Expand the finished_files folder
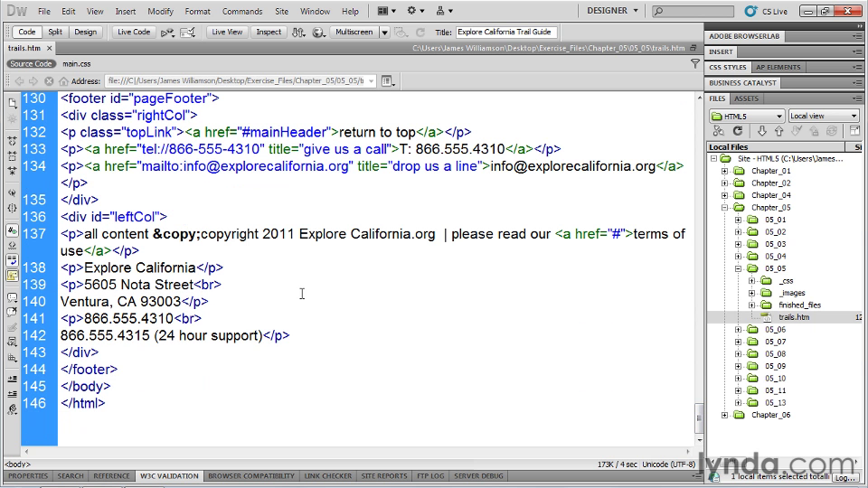868x488 pixels. click(x=751, y=305)
